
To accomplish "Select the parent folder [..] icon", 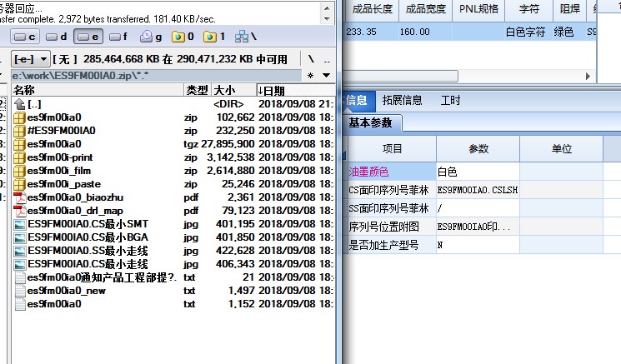I will (x=19, y=104).
